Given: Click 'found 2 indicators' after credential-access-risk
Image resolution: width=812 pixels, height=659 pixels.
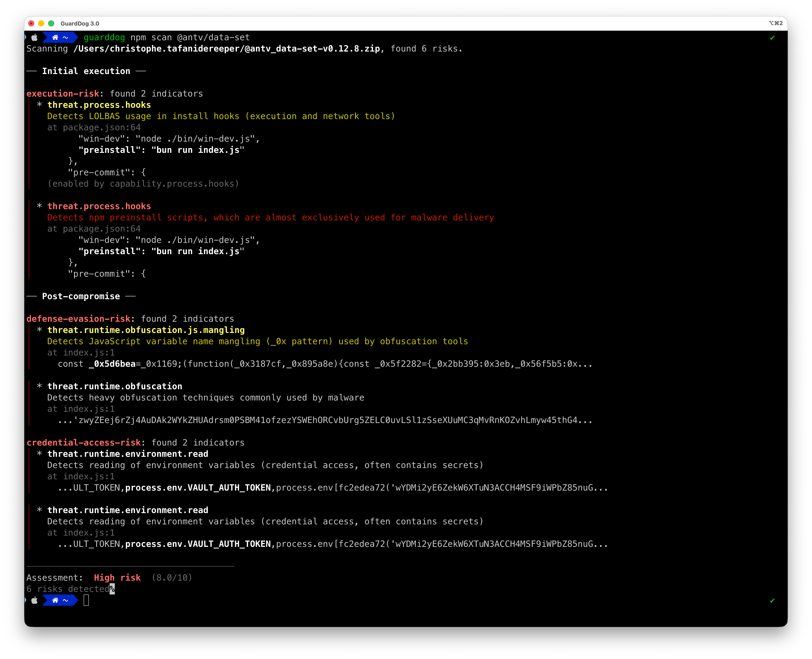Looking at the screenshot, I should pos(198,443).
